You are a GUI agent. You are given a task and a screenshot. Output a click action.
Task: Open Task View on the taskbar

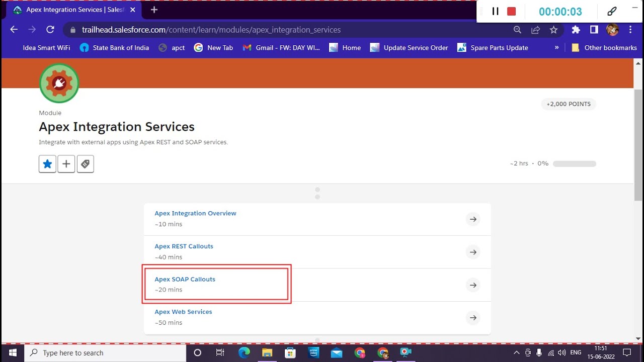pos(220,353)
